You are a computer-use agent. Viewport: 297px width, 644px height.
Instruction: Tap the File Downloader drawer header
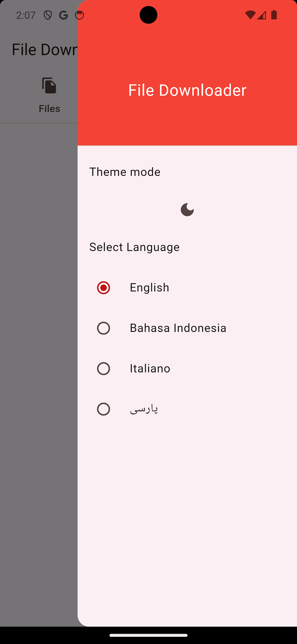(x=187, y=73)
